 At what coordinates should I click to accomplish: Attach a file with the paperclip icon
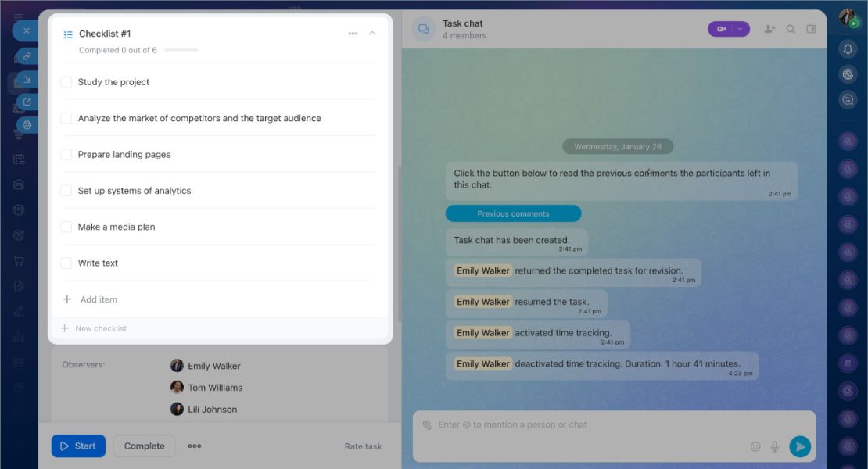point(427,424)
